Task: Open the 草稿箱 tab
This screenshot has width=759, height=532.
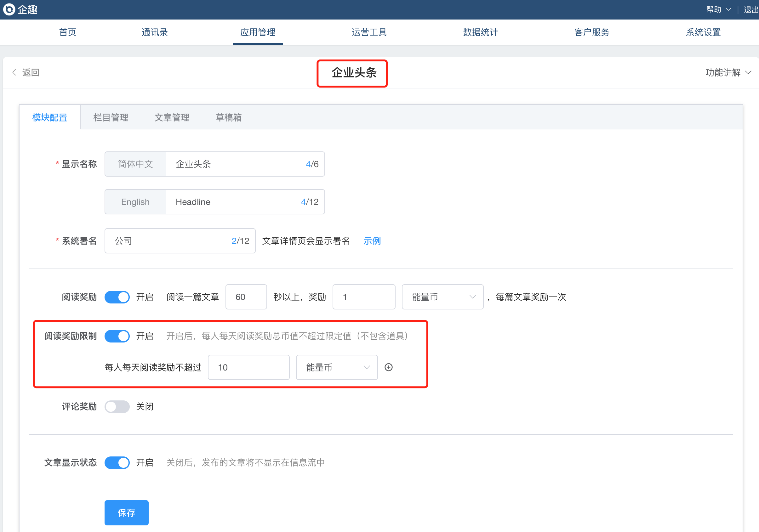Action: click(228, 117)
